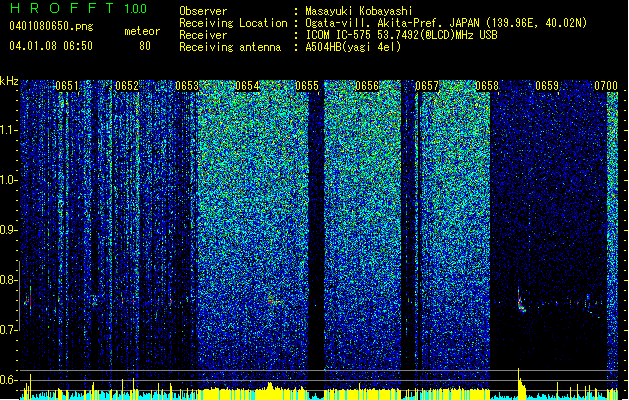Screen dimensions: 629x400
Task: Click the meteor count value 80
Action: click(x=145, y=46)
